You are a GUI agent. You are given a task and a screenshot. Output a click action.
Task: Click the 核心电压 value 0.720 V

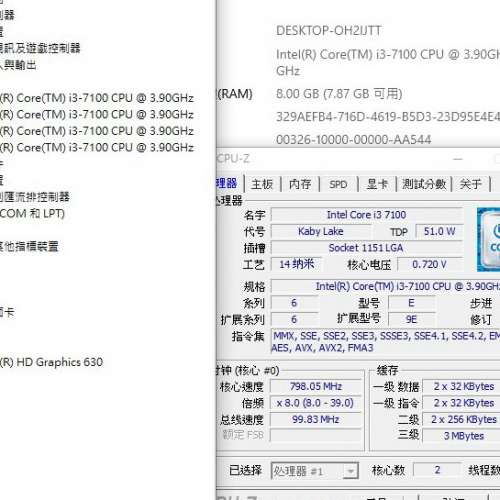[430, 264]
